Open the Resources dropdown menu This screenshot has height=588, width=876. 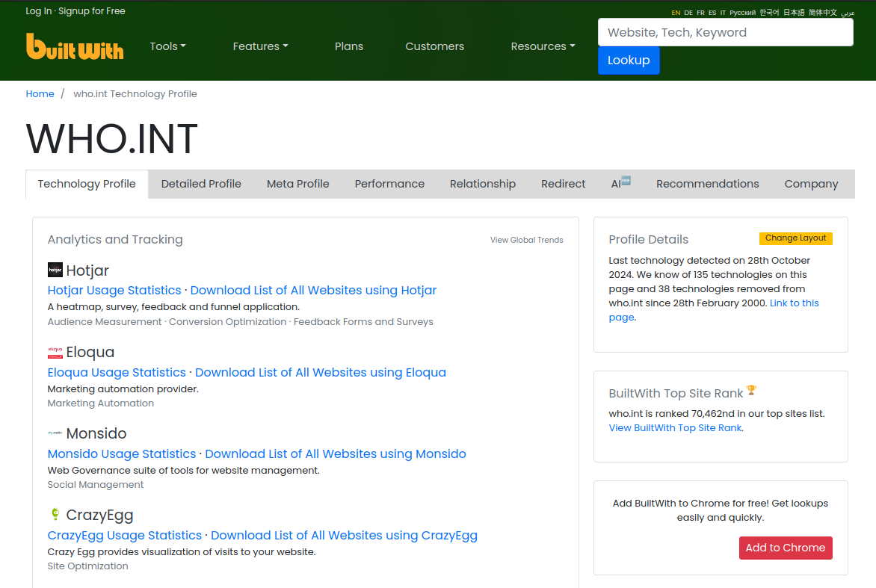(x=543, y=46)
